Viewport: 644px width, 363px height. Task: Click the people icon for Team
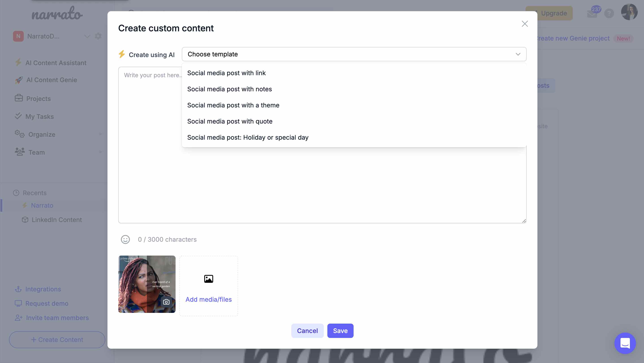(x=20, y=152)
